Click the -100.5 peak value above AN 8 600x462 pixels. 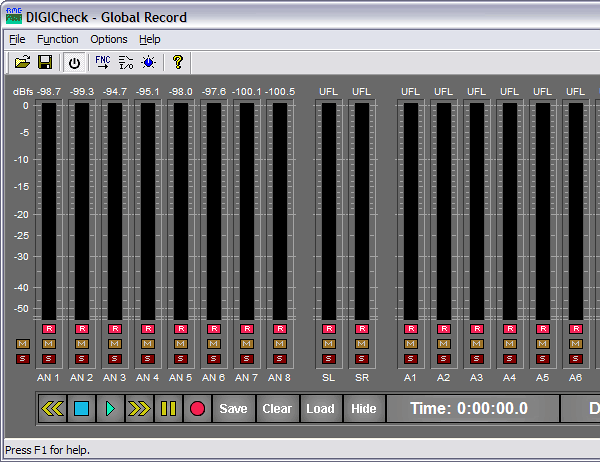tap(280, 92)
